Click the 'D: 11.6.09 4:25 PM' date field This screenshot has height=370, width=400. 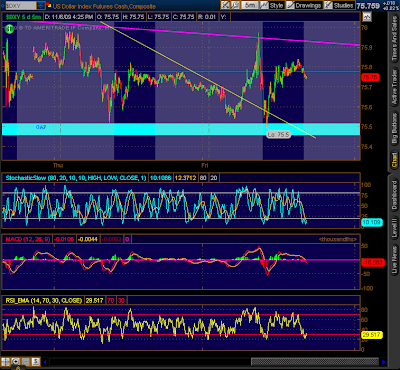[x=69, y=17]
